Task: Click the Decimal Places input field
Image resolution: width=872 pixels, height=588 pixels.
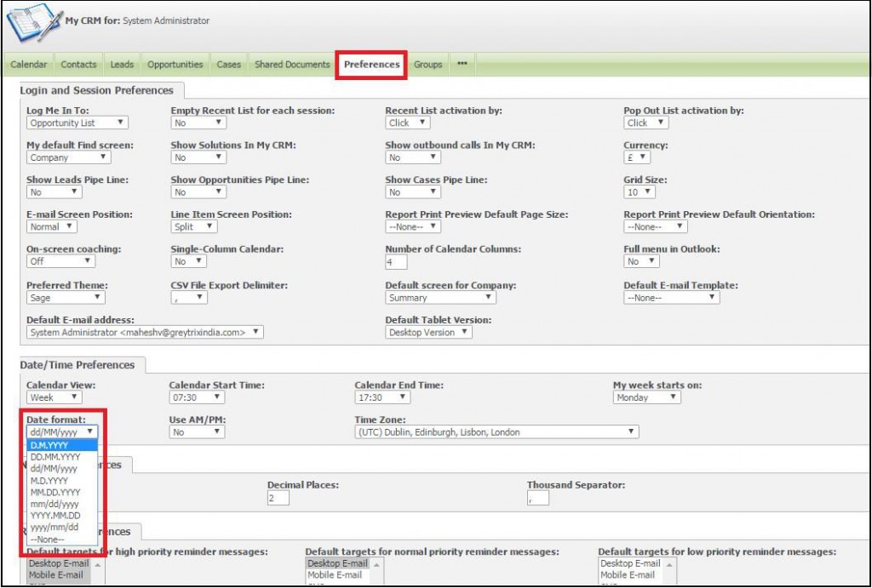Action: pos(278,499)
